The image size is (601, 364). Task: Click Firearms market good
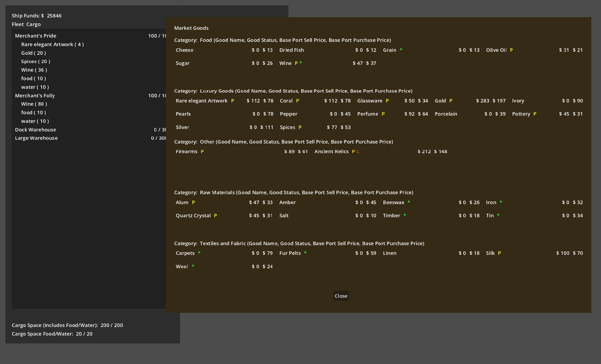(187, 151)
